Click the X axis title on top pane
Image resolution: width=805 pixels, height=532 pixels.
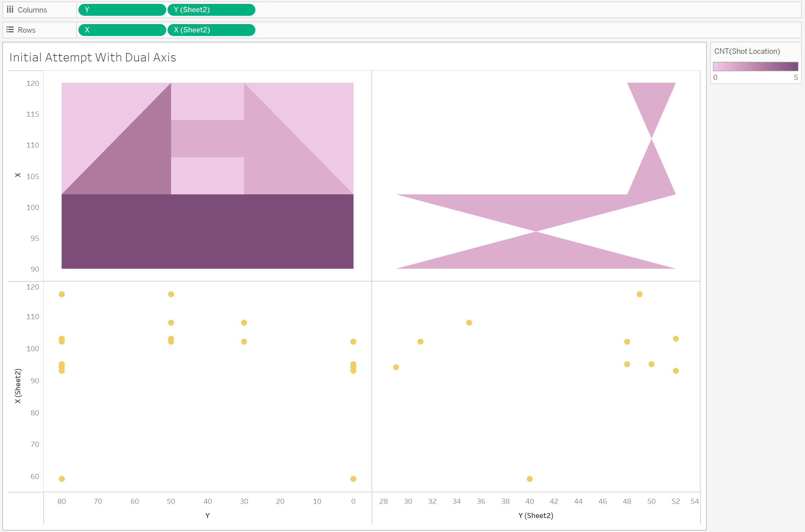click(x=18, y=175)
